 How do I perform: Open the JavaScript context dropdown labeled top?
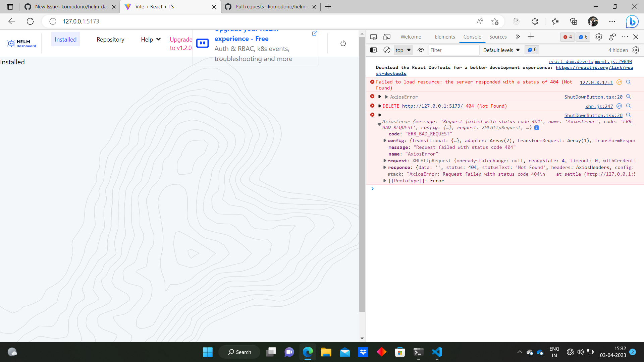(402, 50)
